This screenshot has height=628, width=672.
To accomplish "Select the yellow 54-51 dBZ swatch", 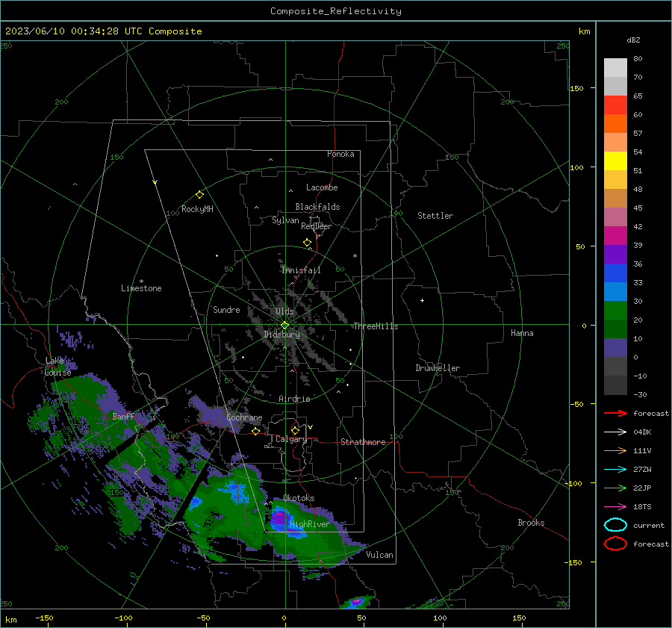I will pyautogui.click(x=615, y=161).
